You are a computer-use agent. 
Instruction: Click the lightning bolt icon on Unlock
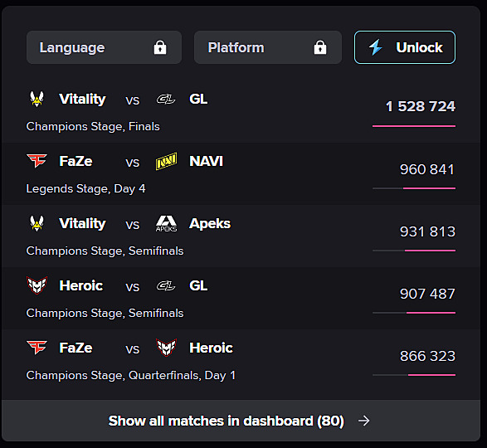[x=376, y=47]
